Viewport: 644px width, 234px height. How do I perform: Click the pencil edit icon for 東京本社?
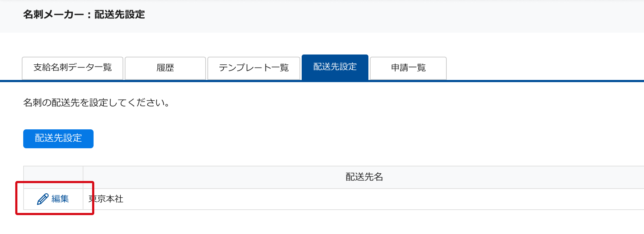(x=42, y=199)
